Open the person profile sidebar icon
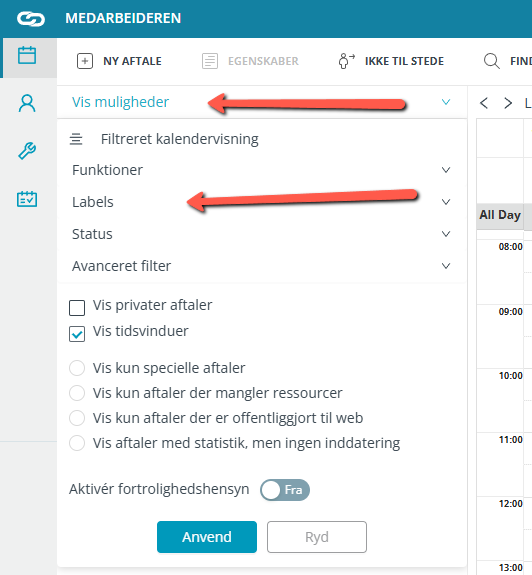 [27, 103]
